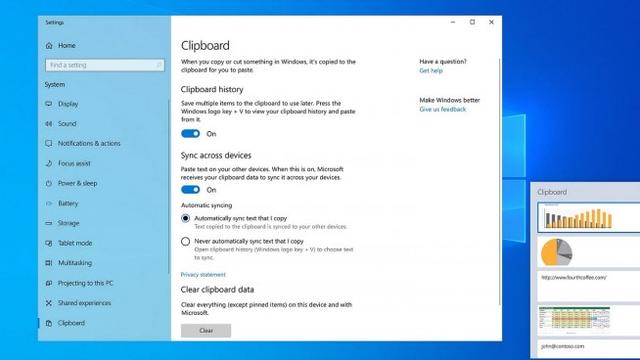
Task: Click the Sound speaker icon
Action: pyautogui.click(x=49, y=124)
